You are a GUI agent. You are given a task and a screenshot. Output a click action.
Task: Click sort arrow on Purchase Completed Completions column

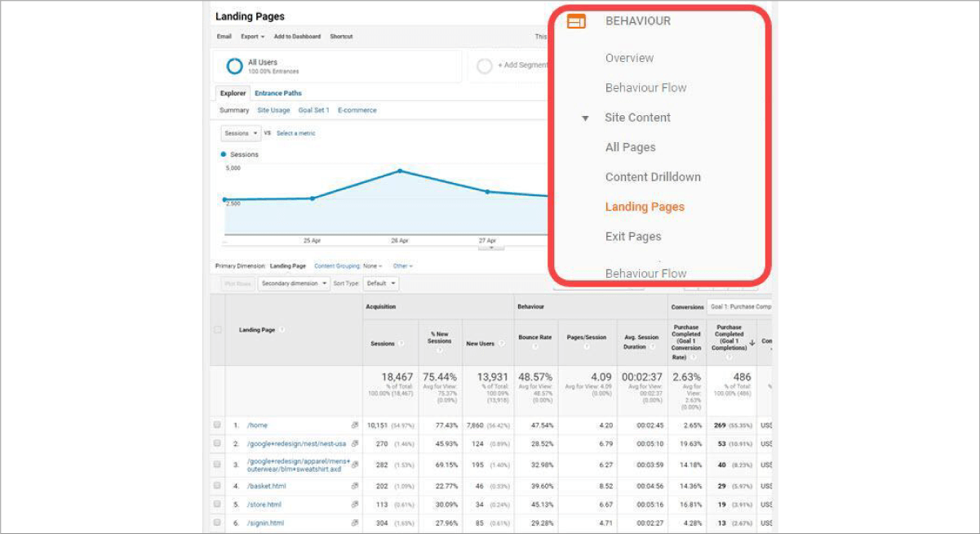pyautogui.click(x=751, y=343)
